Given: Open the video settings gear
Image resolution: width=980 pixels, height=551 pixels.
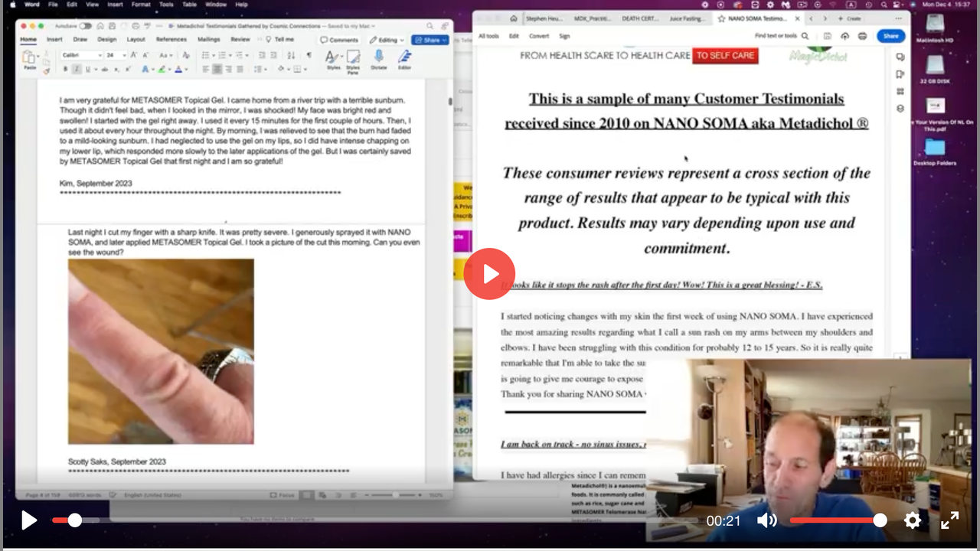Looking at the screenshot, I should click(x=912, y=520).
